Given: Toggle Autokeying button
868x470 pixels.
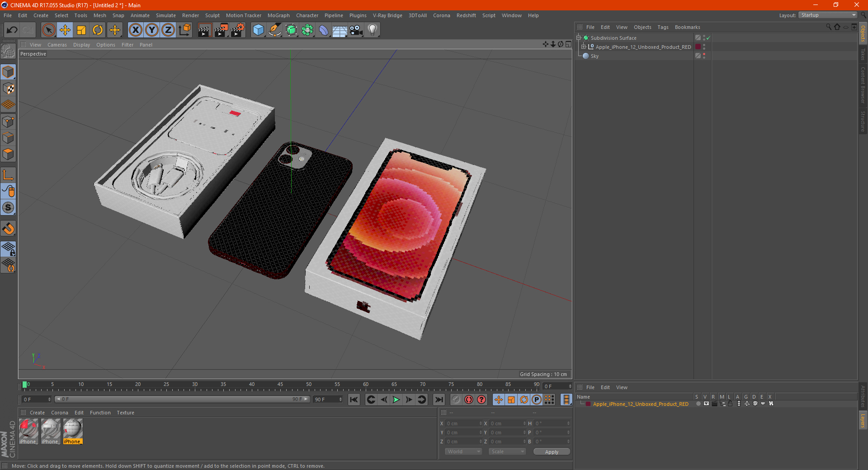Looking at the screenshot, I should (x=469, y=399).
